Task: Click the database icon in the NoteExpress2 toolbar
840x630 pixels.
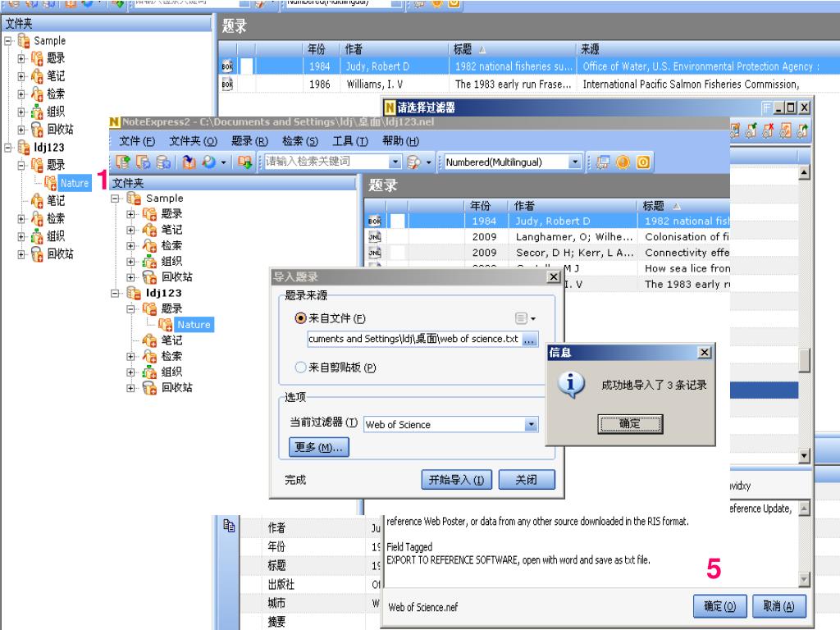Action: click(x=163, y=162)
